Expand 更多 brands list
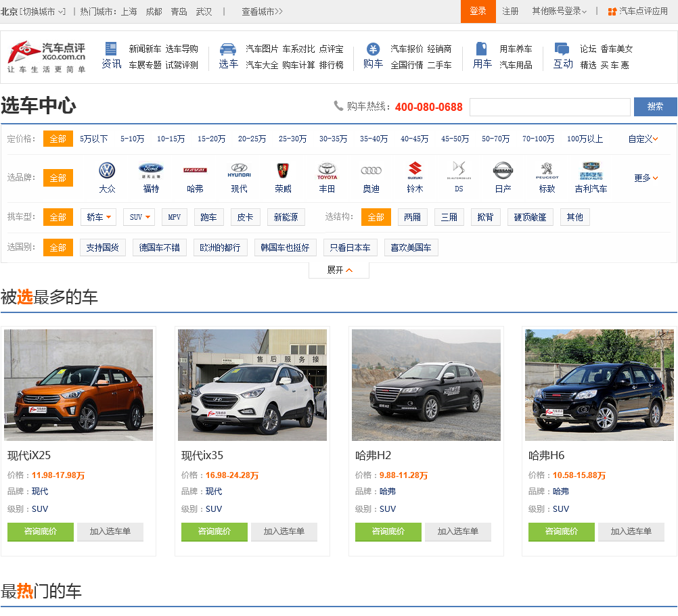The image size is (678, 616). [x=646, y=178]
